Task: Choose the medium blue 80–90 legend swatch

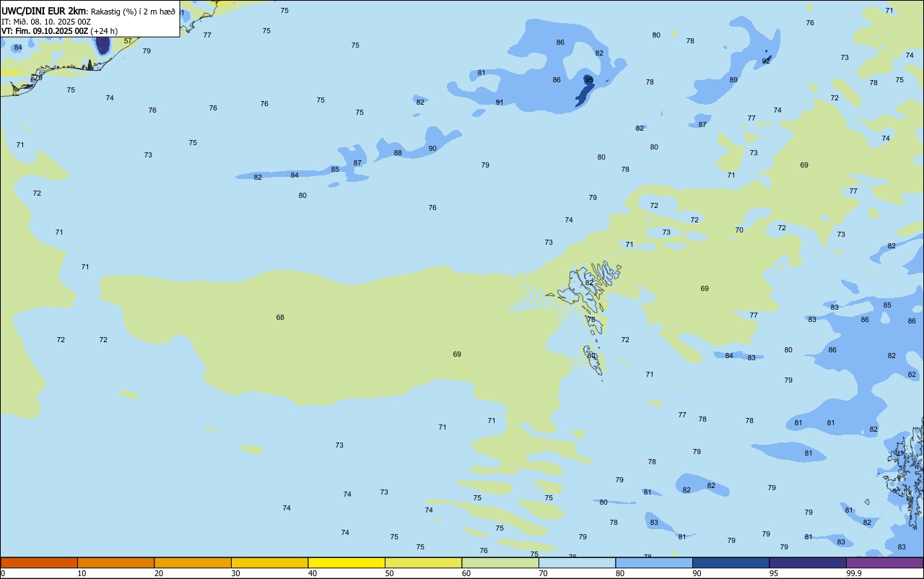Action: pos(654,562)
